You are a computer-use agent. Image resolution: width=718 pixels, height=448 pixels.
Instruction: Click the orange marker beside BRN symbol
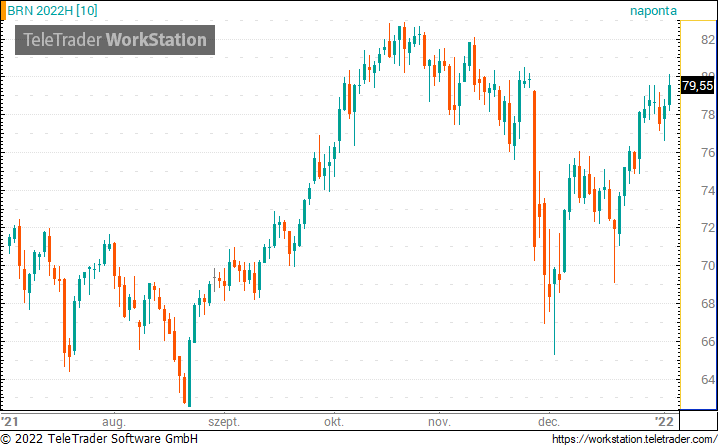(3, 11)
